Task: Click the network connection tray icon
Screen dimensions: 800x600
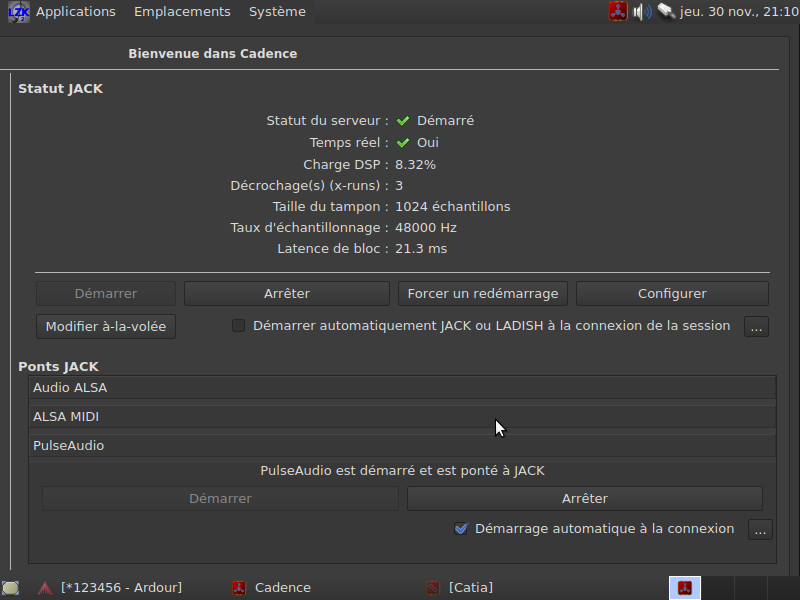Action: coord(666,11)
